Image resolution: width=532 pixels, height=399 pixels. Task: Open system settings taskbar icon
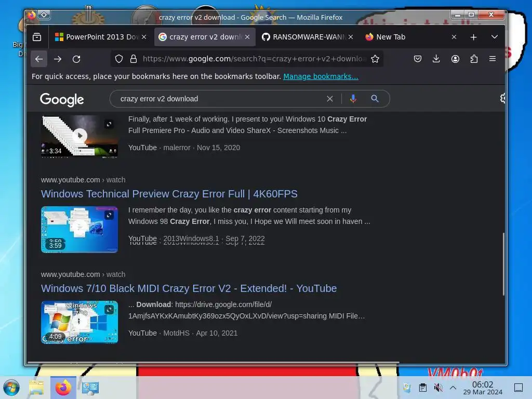(90, 388)
